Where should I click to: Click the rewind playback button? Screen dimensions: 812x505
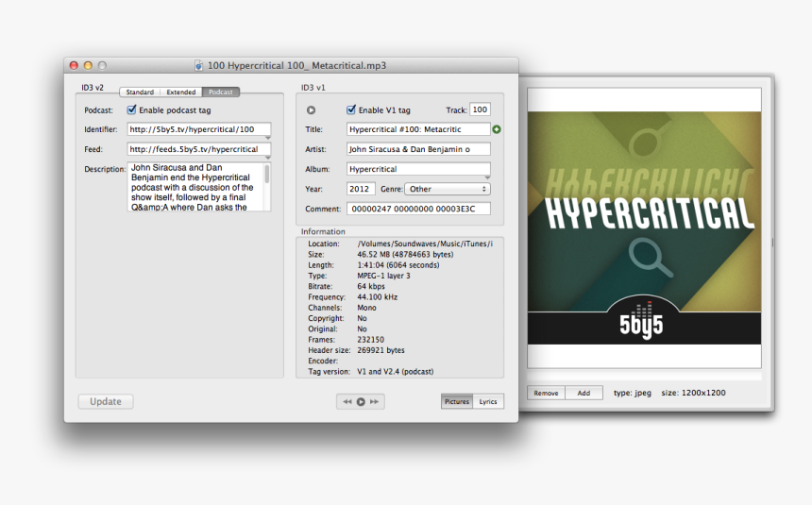(347, 401)
